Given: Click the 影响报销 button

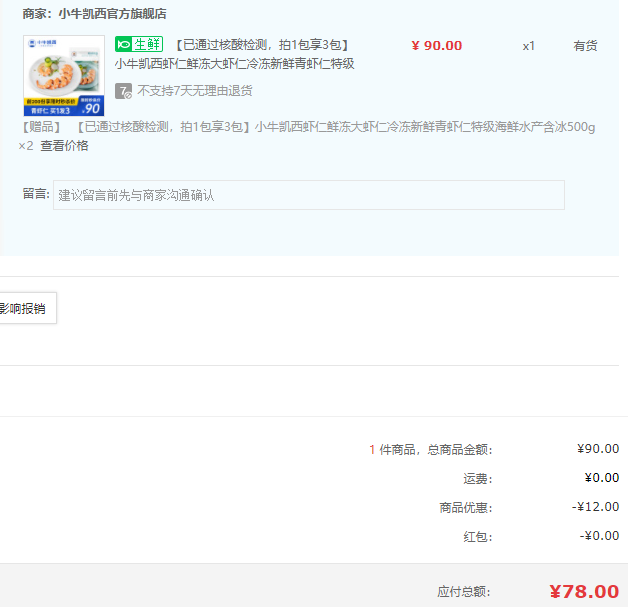Looking at the screenshot, I should [27, 308].
